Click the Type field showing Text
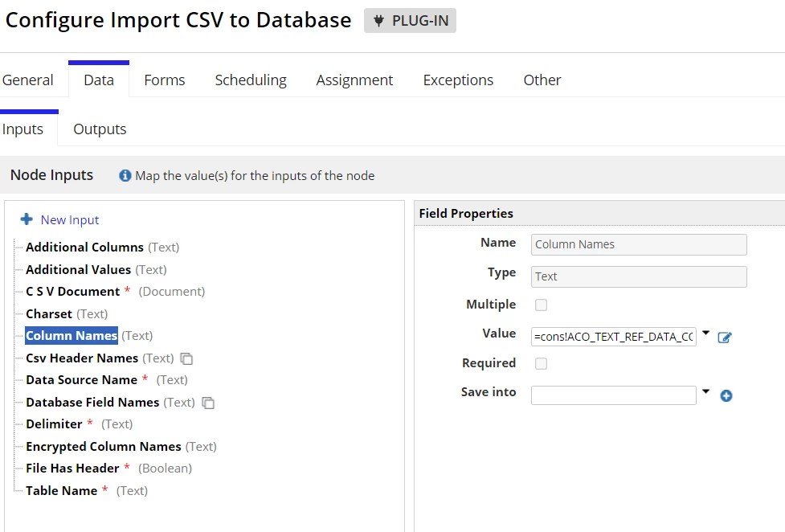The image size is (785, 532). pos(639,276)
